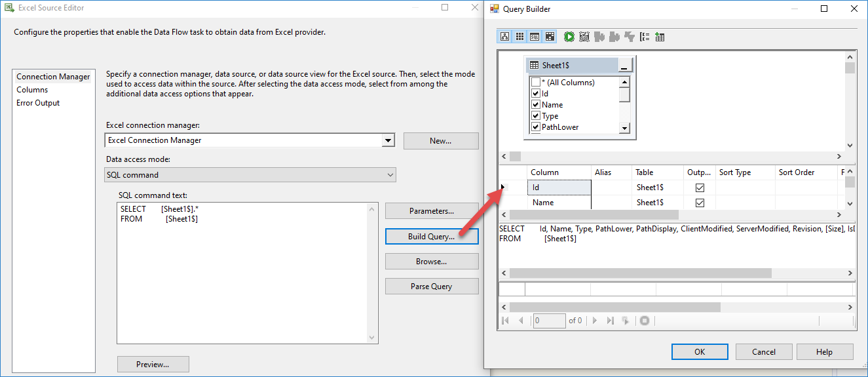Toggle the Results pane icon
Image resolution: width=868 pixels, height=377 pixels.
coord(550,37)
